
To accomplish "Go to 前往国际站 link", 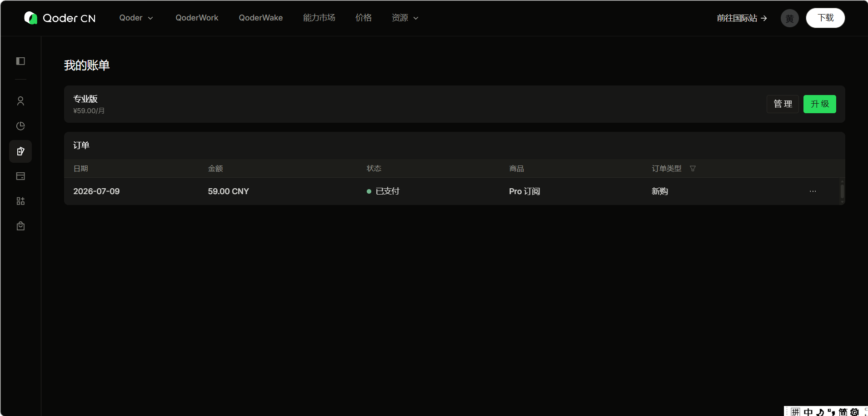I will point(742,18).
